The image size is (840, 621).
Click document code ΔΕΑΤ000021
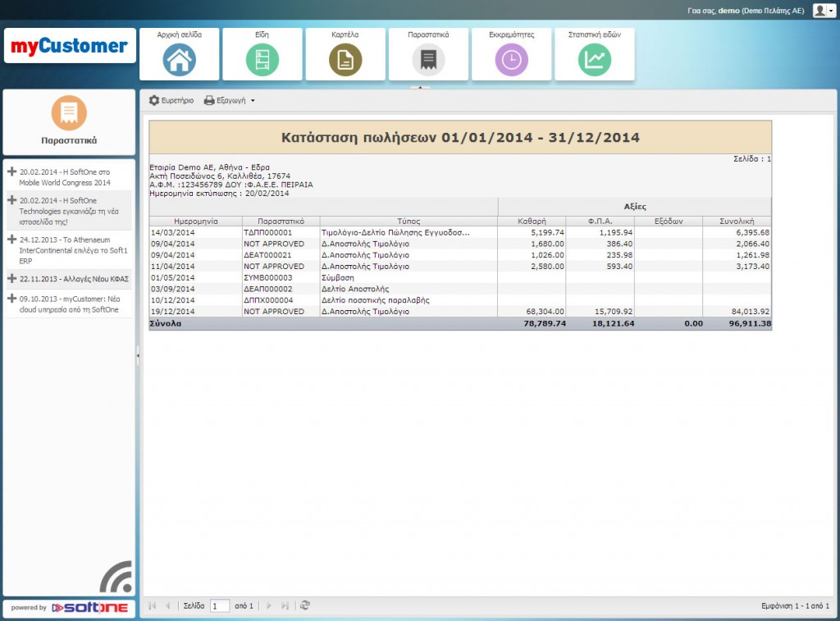point(268,255)
